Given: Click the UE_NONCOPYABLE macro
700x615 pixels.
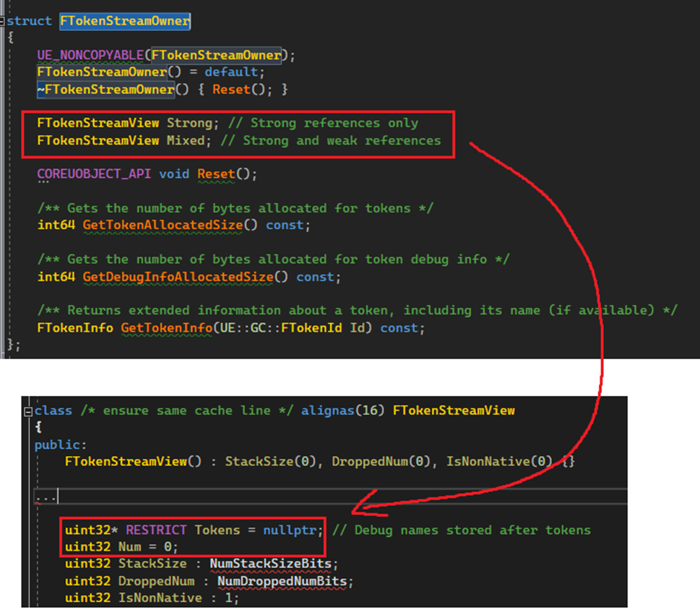Looking at the screenshot, I should pyautogui.click(x=90, y=56).
